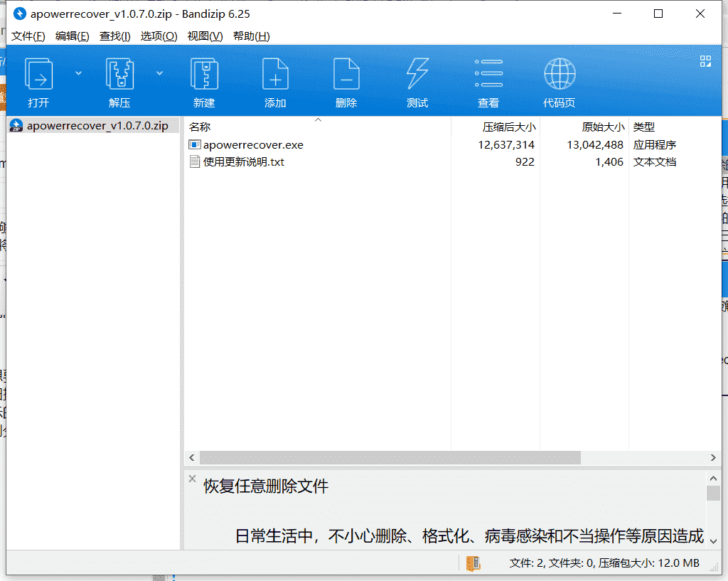Click the zip file icon in tree panel
The height and width of the screenshot is (581, 728).
[x=16, y=126]
